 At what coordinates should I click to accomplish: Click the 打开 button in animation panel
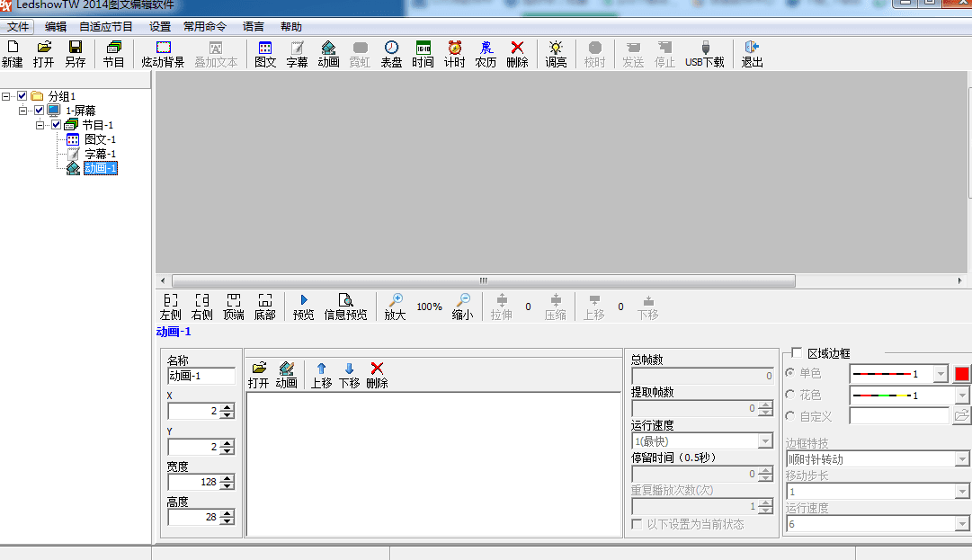[259, 375]
